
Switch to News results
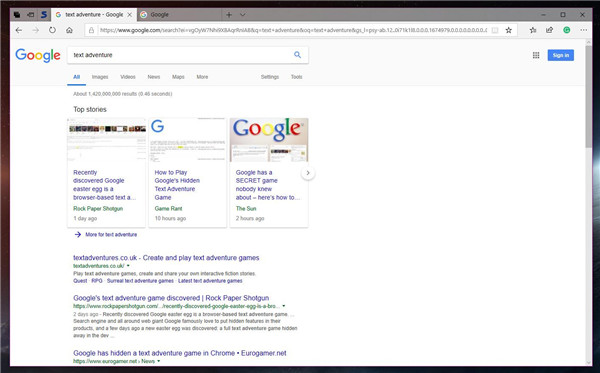point(154,77)
